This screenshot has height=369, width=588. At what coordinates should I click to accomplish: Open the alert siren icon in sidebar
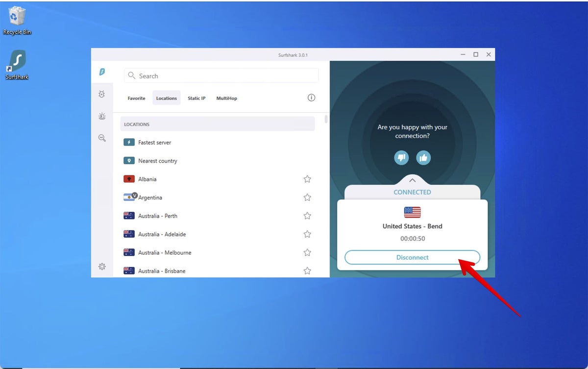[102, 116]
